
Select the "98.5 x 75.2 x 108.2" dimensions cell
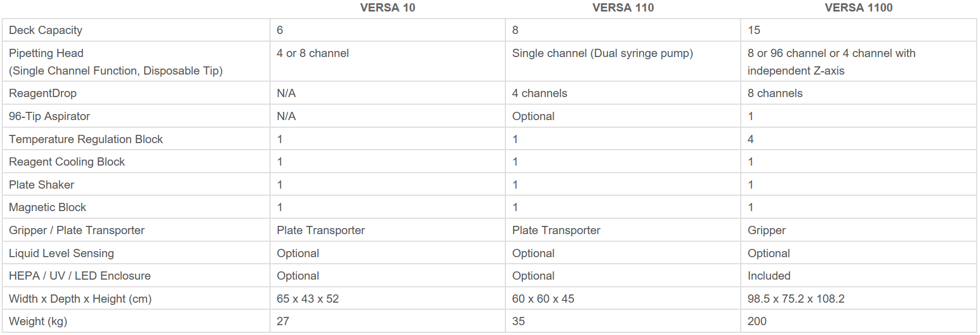tap(796, 299)
